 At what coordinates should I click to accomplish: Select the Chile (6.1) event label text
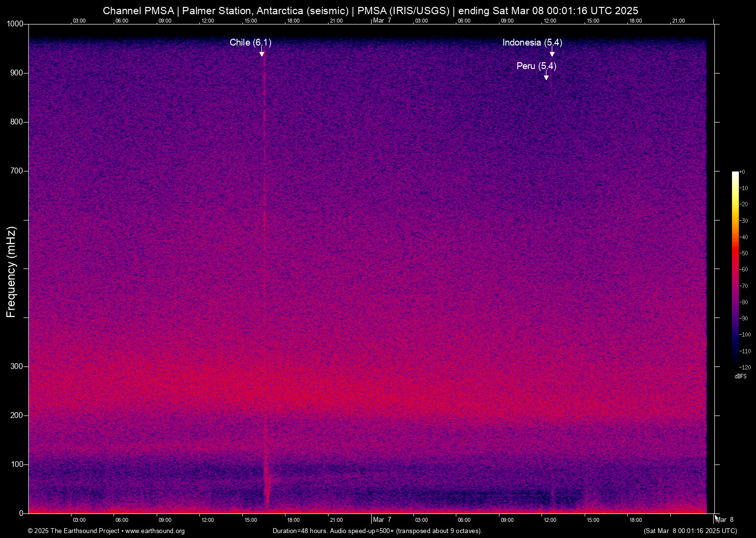click(x=250, y=43)
